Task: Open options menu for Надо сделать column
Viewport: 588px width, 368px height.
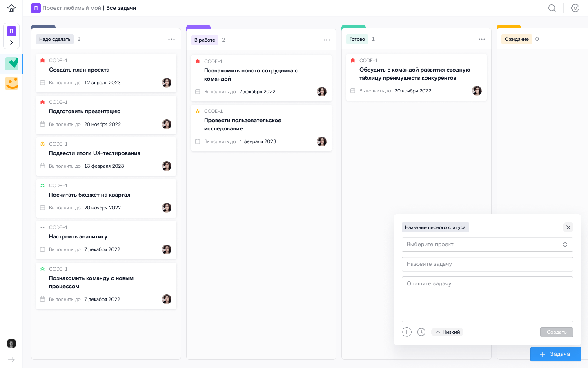Action: tap(171, 39)
